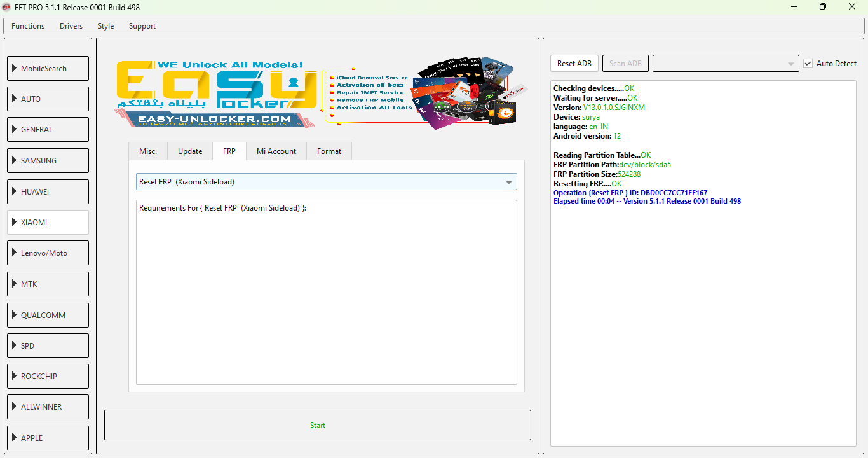Viewport: 868px width, 458px height.
Task: Expand the ROCKCHIP sidebar section
Action: click(x=48, y=377)
